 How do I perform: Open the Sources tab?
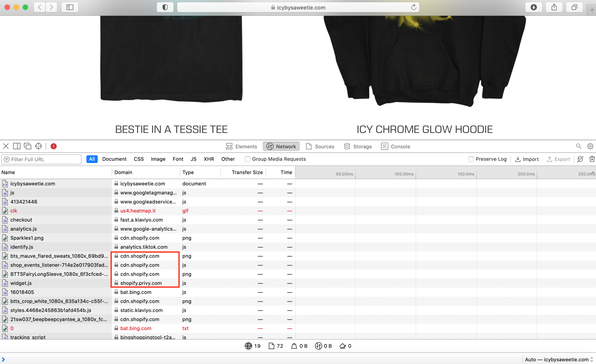tap(320, 147)
